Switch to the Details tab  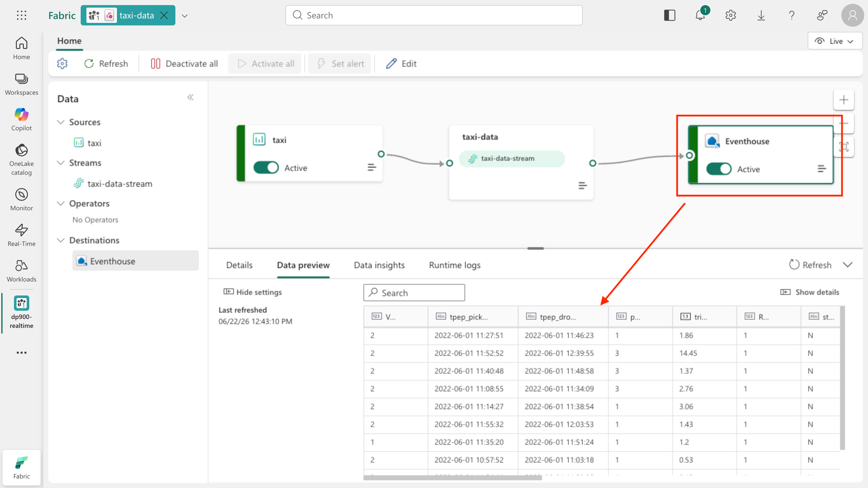tap(239, 265)
